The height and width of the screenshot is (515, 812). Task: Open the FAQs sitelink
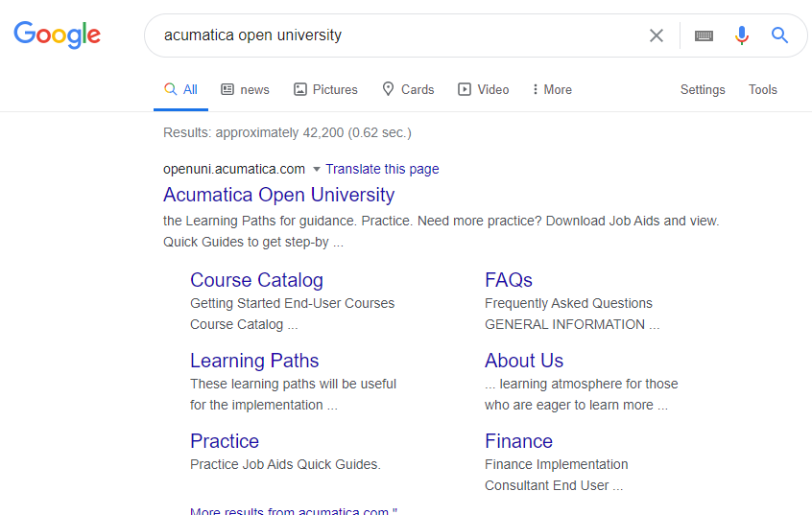tap(508, 280)
